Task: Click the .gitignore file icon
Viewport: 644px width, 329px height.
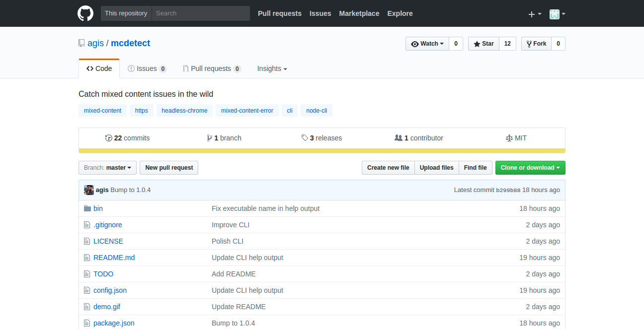Action: tap(87, 225)
